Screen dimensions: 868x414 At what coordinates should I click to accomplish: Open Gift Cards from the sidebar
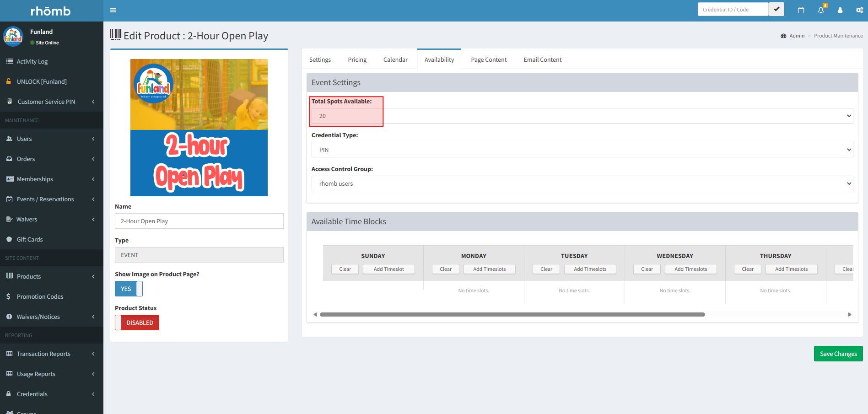click(x=30, y=239)
